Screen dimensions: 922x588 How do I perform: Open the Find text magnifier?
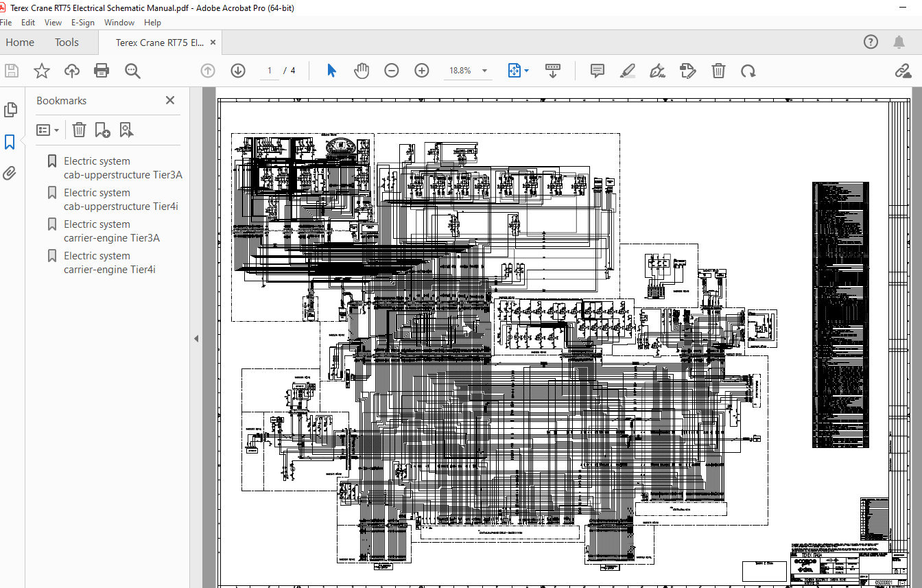coord(132,71)
